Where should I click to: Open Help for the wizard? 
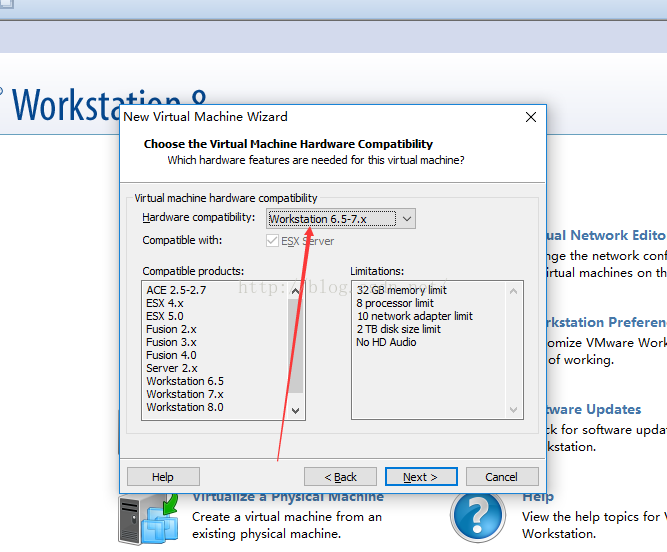[x=163, y=477]
